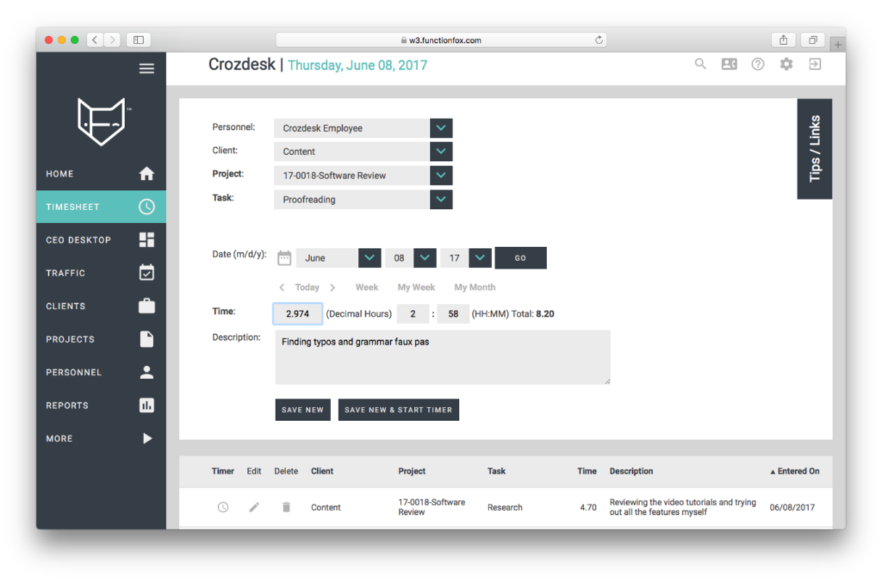Sort by Client column header

pos(322,471)
